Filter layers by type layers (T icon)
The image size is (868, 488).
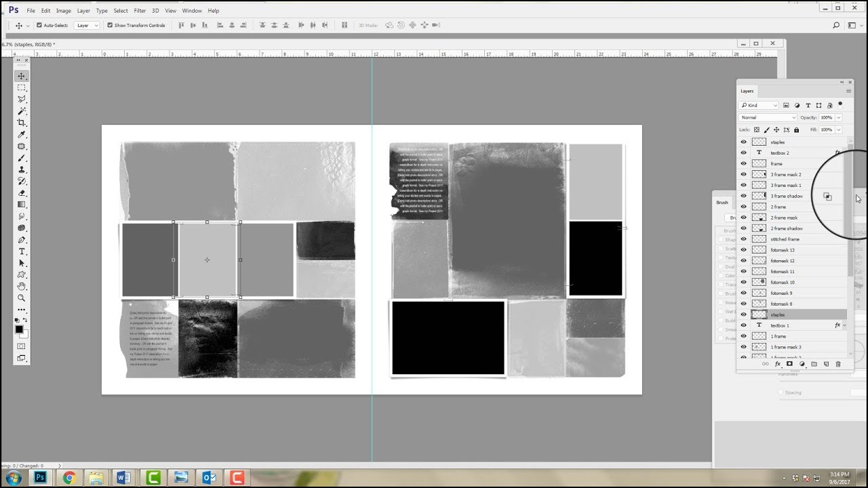click(808, 106)
